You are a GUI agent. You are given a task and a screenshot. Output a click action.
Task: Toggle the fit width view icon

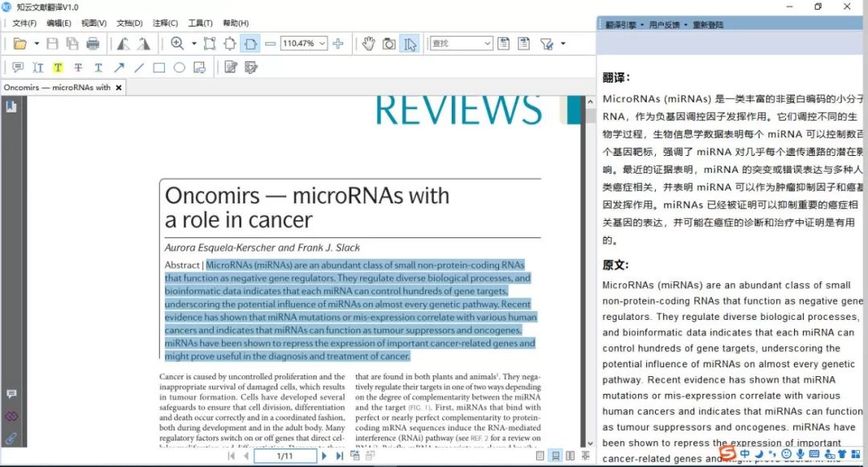(x=250, y=43)
